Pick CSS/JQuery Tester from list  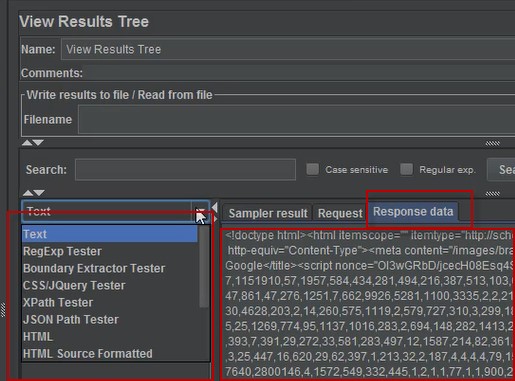tap(110, 285)
